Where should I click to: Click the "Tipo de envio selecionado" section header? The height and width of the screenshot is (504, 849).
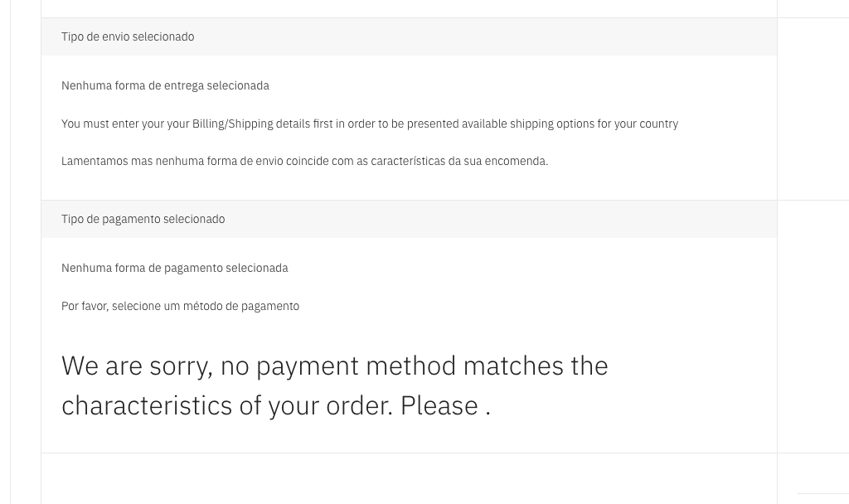(128, 36)
